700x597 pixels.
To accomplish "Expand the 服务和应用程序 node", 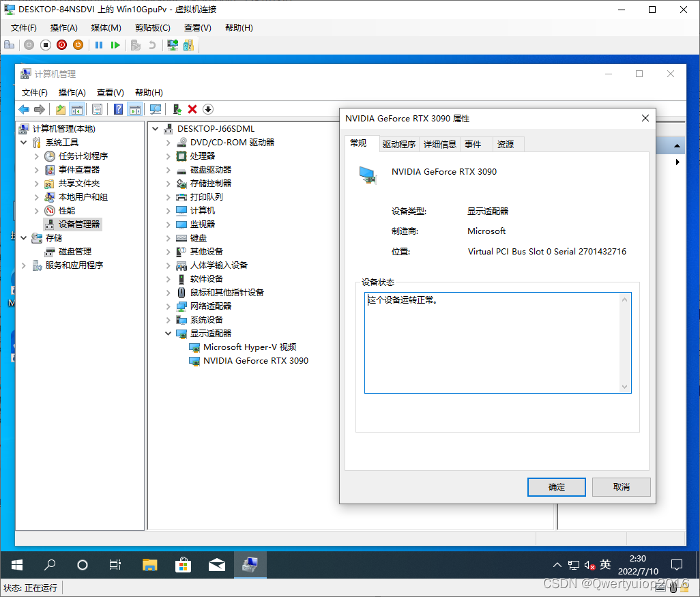I will [x=24, y=265].
